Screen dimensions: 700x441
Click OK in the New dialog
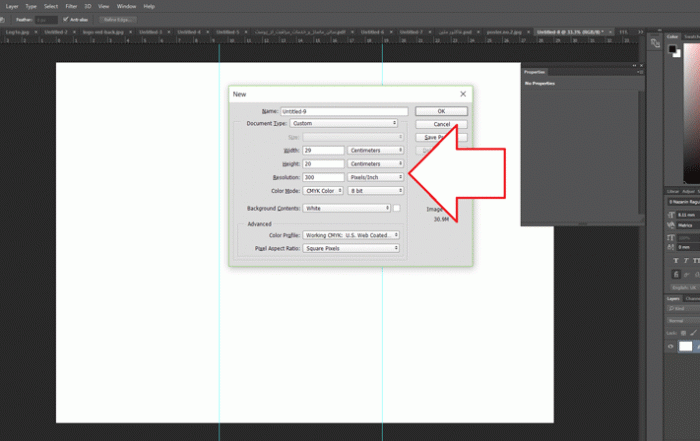(442, 111)
